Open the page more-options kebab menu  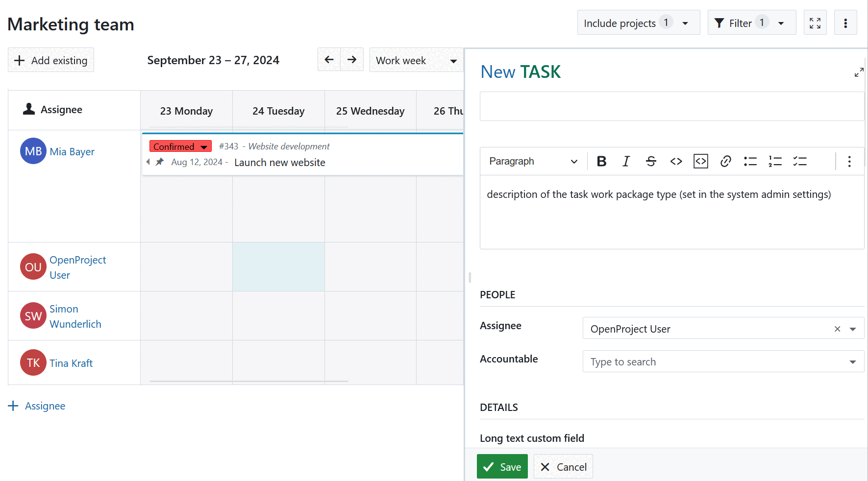tap(845, 22)
